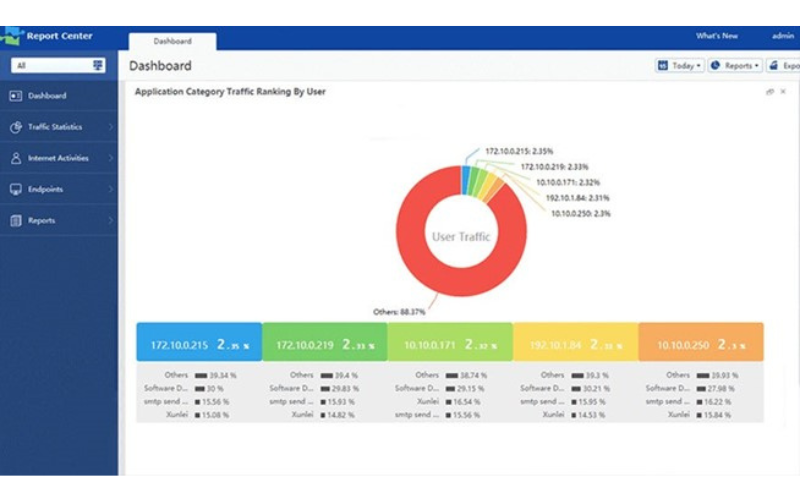Click the Software D... 29.83 % row
800x500 pixels.
(314, 388)
